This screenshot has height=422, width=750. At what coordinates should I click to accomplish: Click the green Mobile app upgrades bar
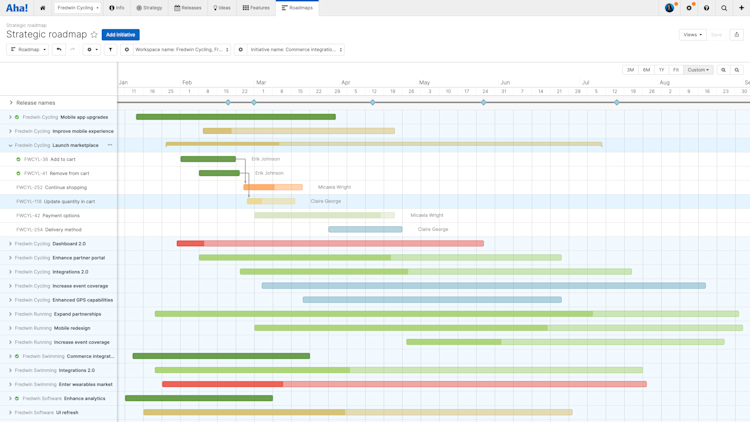point(236,117)
